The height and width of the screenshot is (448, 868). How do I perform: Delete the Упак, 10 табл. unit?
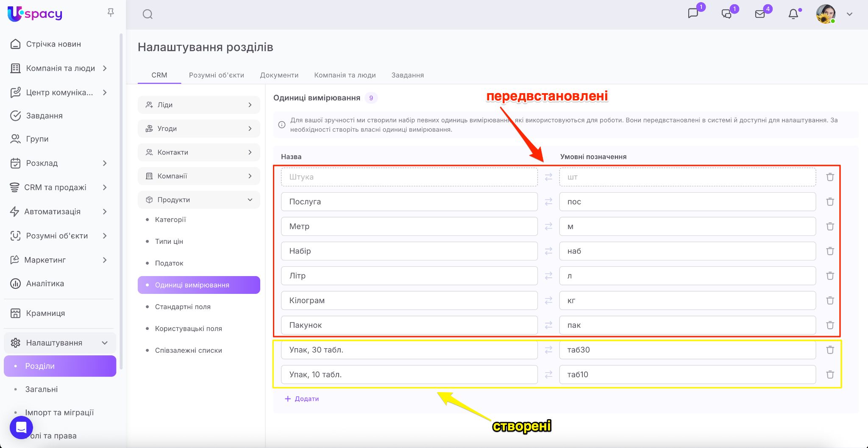pos(830,375)
